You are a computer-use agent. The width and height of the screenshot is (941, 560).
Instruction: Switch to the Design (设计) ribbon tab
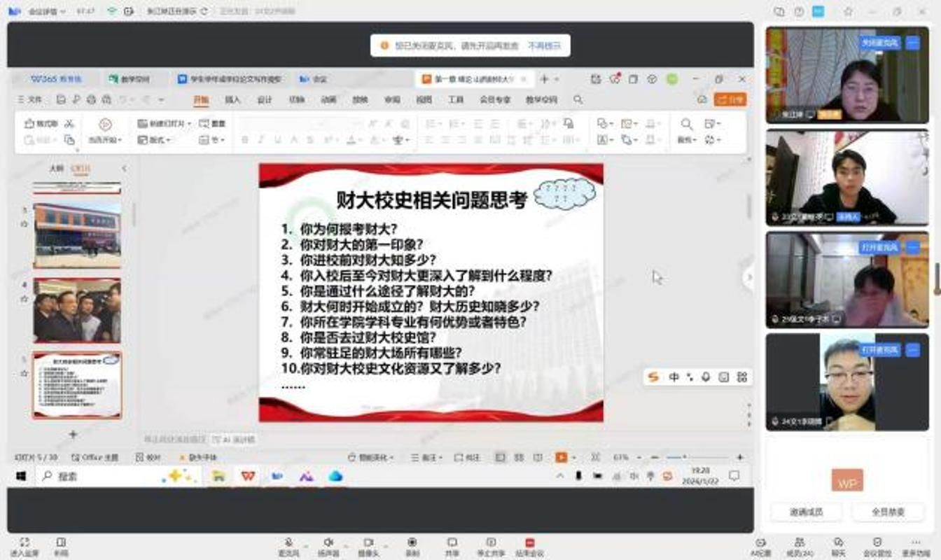pyautogui.click(x=264, y=100)
